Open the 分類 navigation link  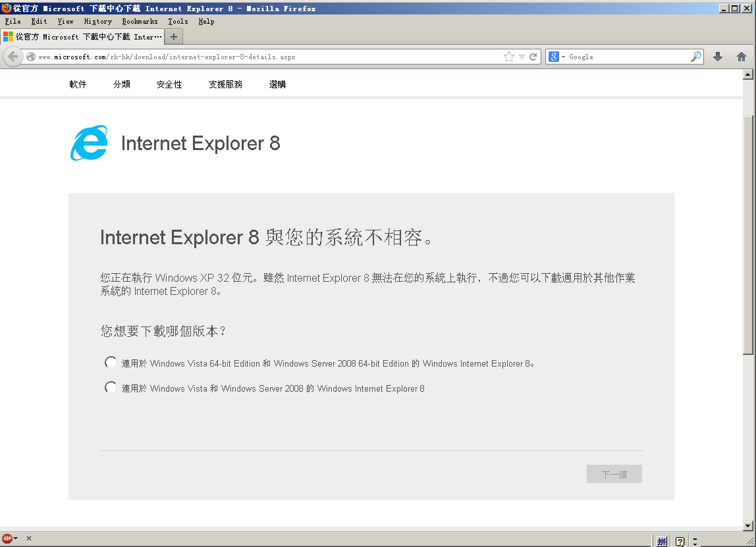click(x=121, y=84)
